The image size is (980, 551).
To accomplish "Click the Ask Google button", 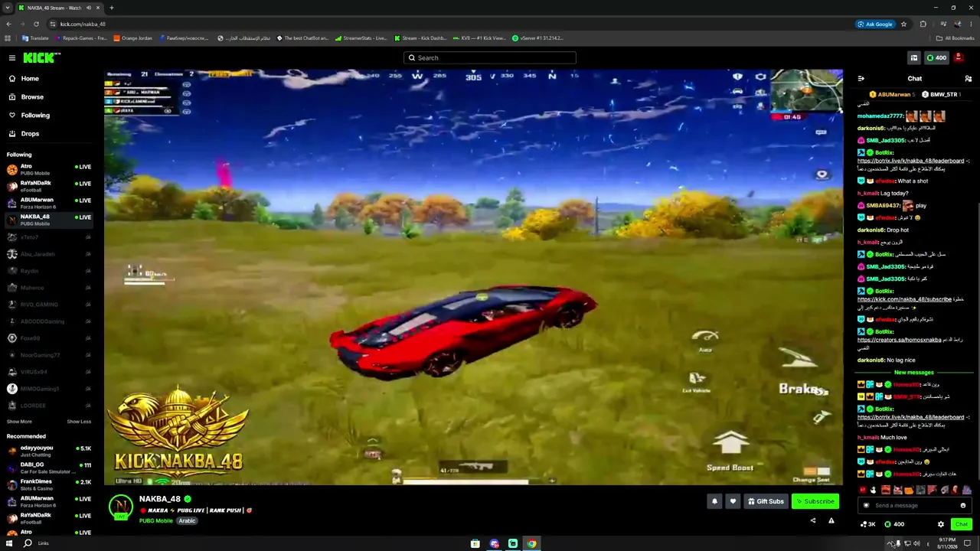I will click(x=875, y=24).
